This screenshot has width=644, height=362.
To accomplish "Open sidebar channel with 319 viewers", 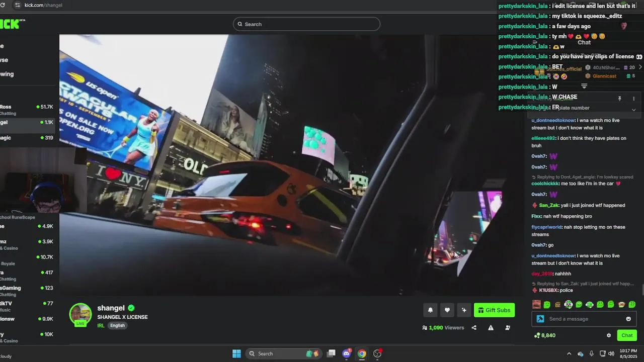I will tap(27, 138).
